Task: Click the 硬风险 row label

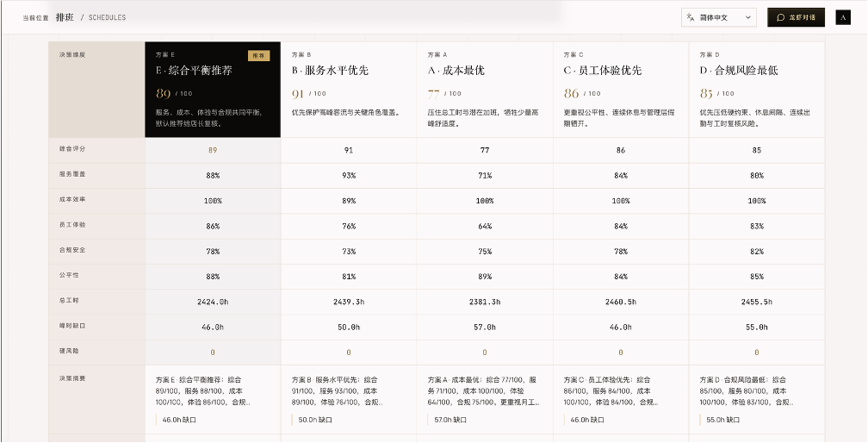Action: (x=69, y=351)
